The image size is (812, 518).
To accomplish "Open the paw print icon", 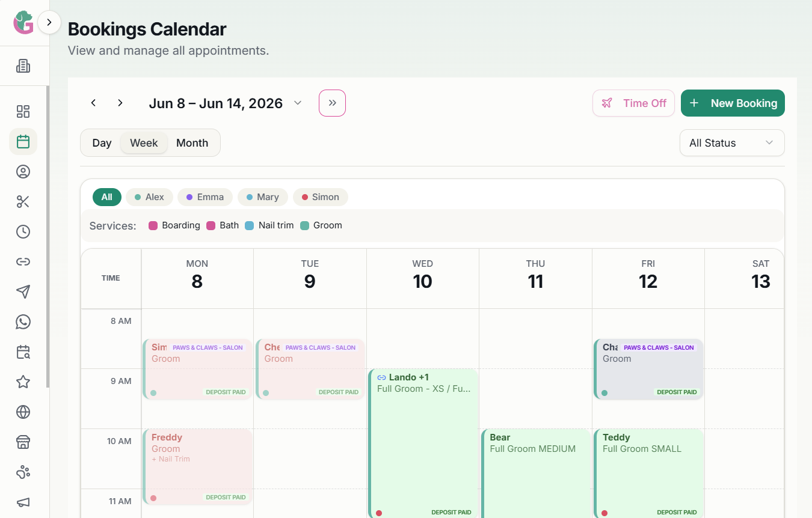I will tap(23, 472).
